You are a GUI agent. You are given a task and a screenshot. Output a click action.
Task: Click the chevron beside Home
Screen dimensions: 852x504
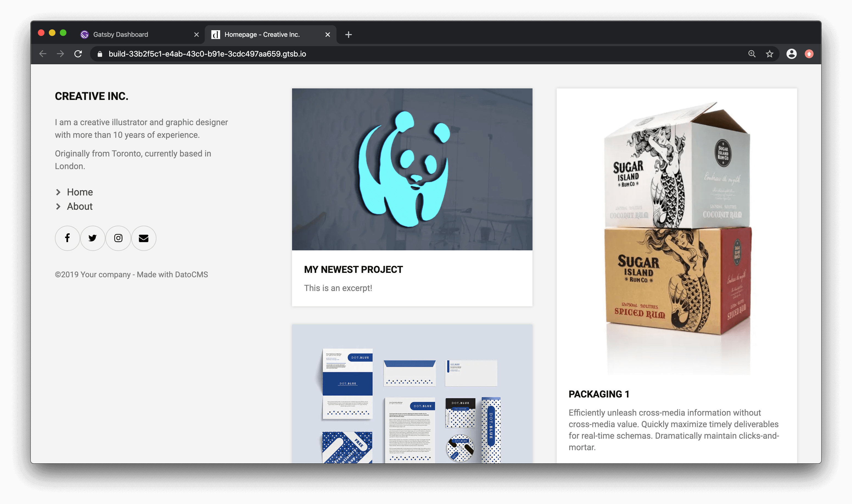pos(58,192)
